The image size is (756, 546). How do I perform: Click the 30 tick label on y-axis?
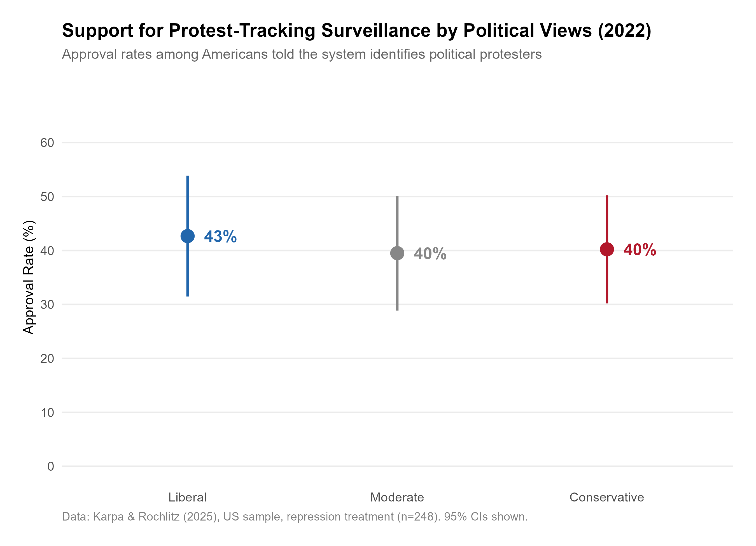pos(47,304)
